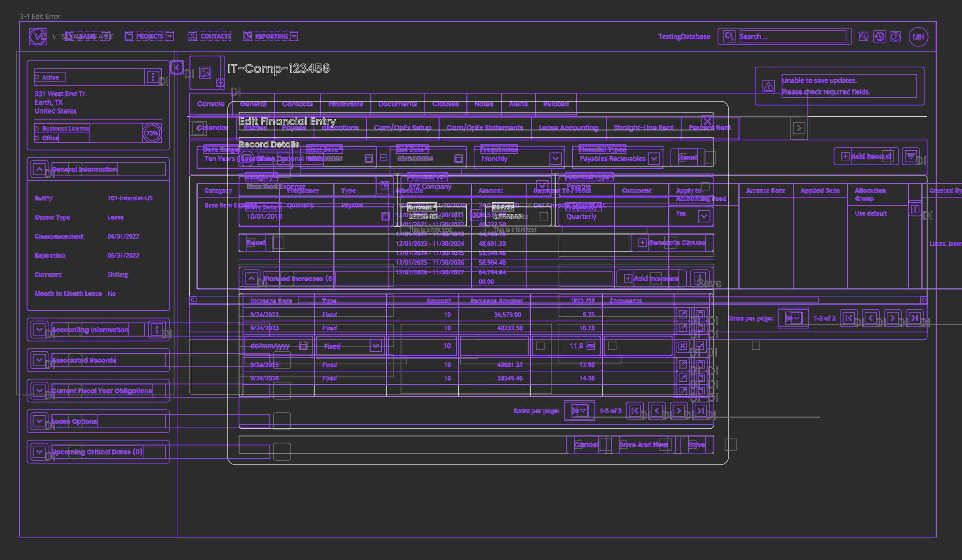Open the REPORTING menu

pyautogui.click(x=271, y=36)
